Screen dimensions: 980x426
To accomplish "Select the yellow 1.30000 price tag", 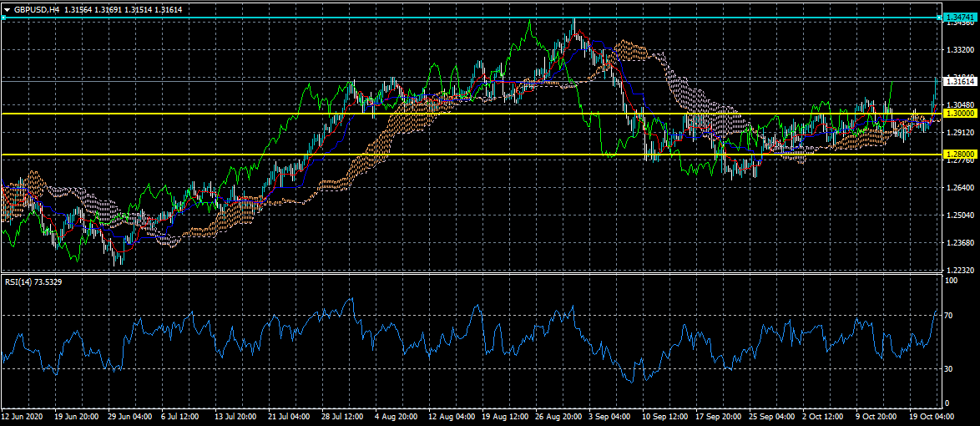I will click(959, 113).
